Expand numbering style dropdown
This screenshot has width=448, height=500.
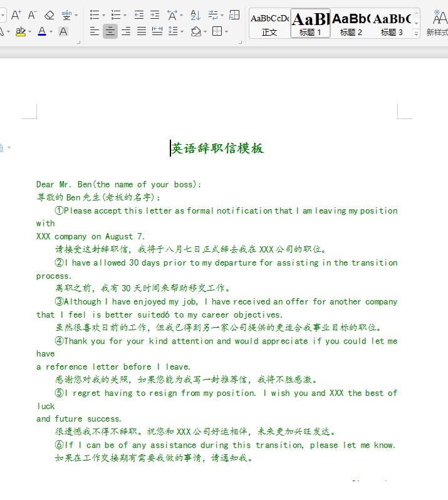point(125,15)
